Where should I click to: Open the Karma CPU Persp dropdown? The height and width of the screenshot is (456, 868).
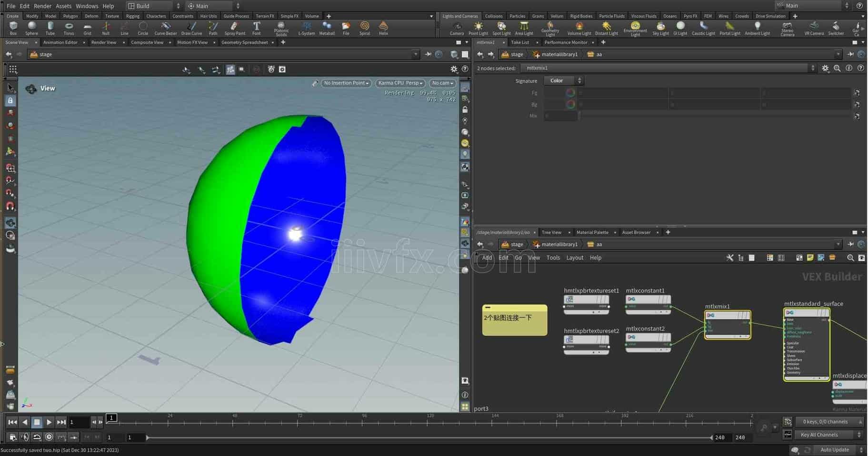click(x=400, y=83)
